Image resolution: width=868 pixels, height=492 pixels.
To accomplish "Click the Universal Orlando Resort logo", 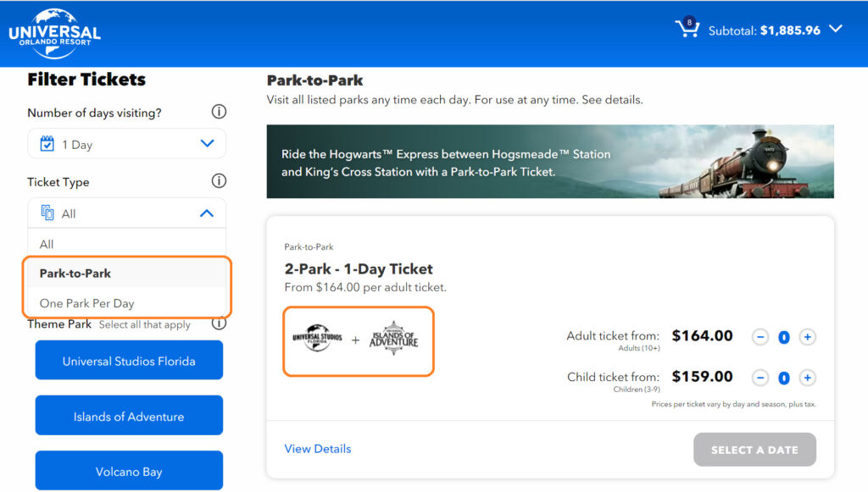I will [54, 34].
